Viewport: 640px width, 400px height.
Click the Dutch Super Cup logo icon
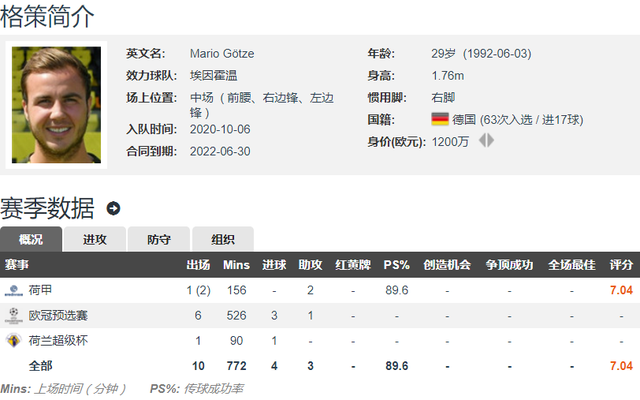click(13, 340)
